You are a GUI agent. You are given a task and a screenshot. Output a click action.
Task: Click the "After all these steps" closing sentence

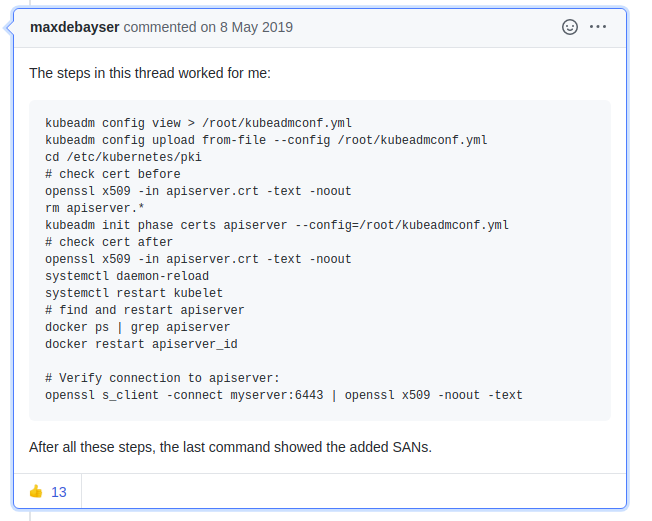point(230,447)
